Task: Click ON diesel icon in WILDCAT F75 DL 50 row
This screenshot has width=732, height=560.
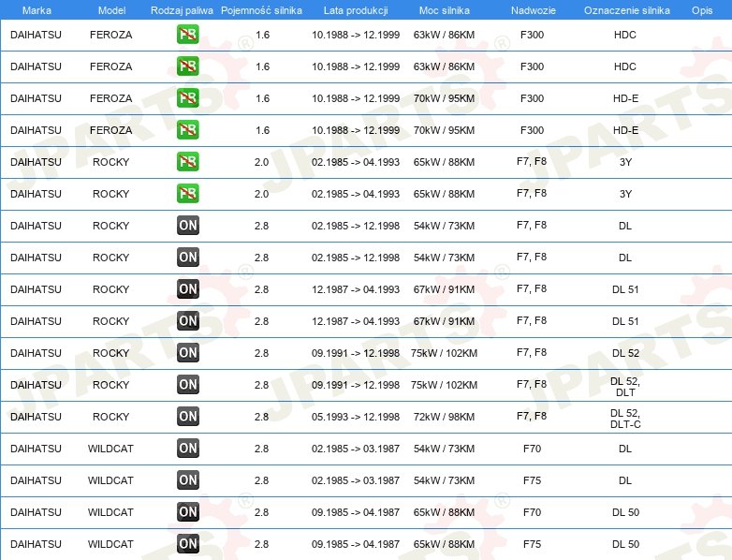Action: pyautogui.click(x=188, y=544)
